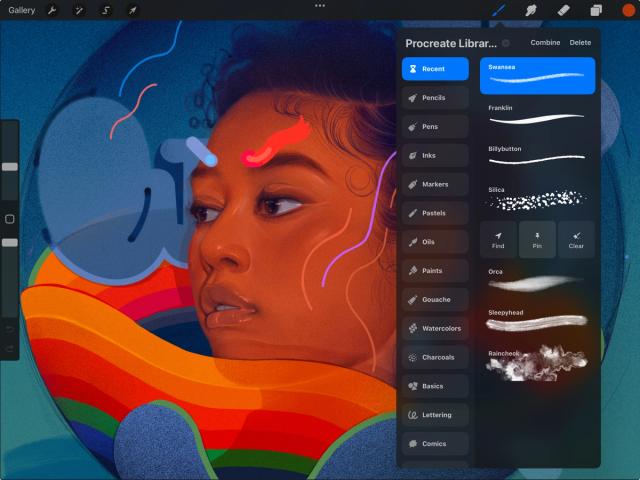The width and height of the screenshot is (640, 480).
Task: Select the Paint brush tool
Action: tap(498, 10)
